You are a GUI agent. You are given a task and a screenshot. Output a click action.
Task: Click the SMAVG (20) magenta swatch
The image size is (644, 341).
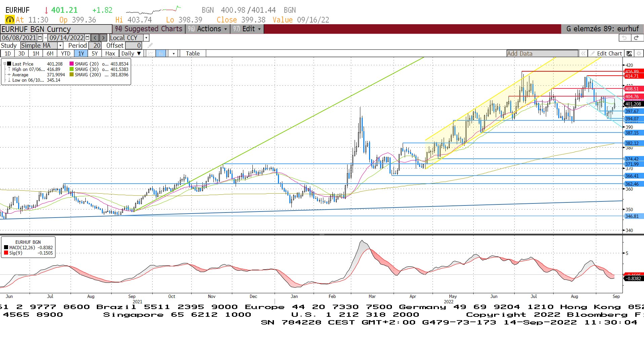pos(72,64)
